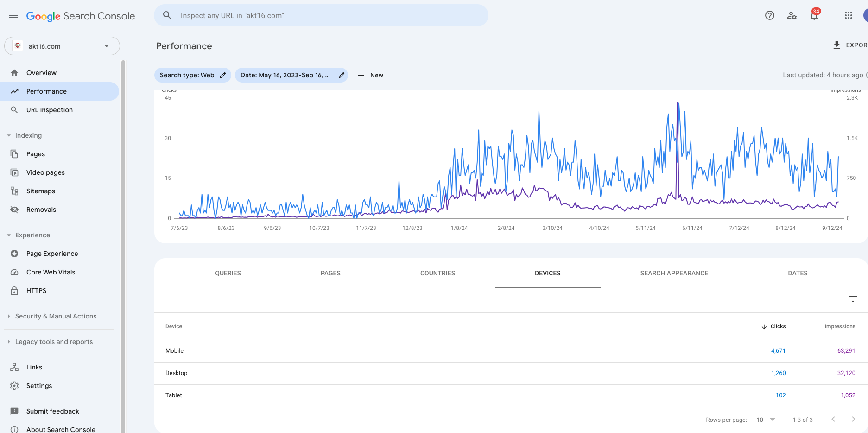Click the Video pages icon

point(14,172)
